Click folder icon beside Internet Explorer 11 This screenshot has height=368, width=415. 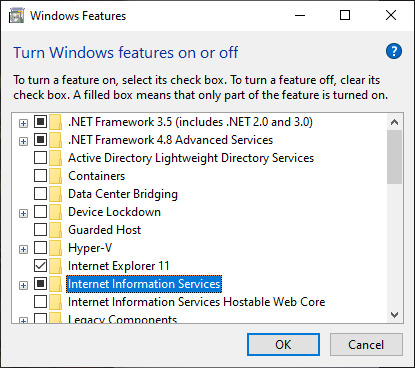point(55,266)
